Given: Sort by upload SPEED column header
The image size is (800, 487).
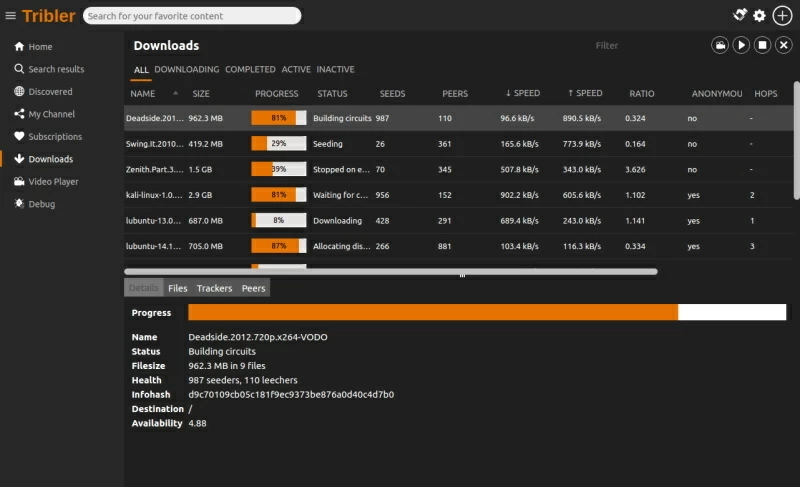Looking at the screenshot, I should [x=585, y=93].
